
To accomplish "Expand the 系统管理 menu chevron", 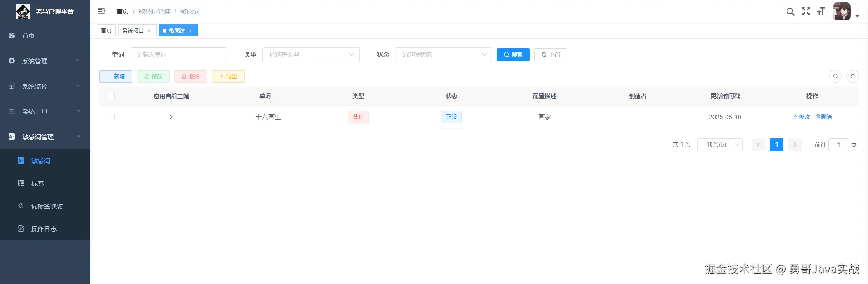I will 78,60.
